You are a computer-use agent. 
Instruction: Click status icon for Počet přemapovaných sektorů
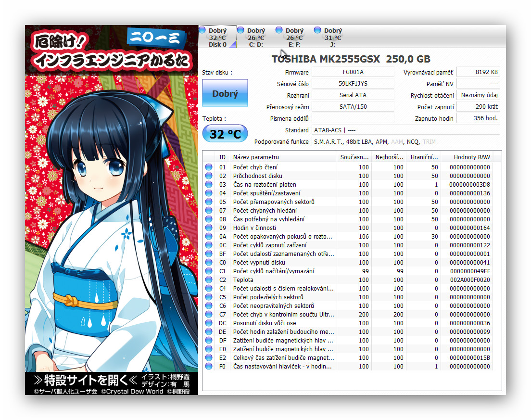coord(209,202)
